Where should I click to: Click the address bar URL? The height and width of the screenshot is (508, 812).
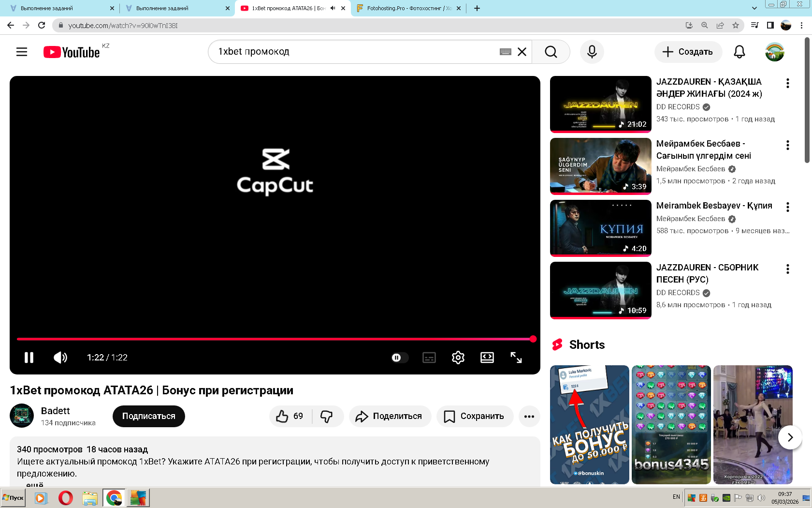click(123, 26)
